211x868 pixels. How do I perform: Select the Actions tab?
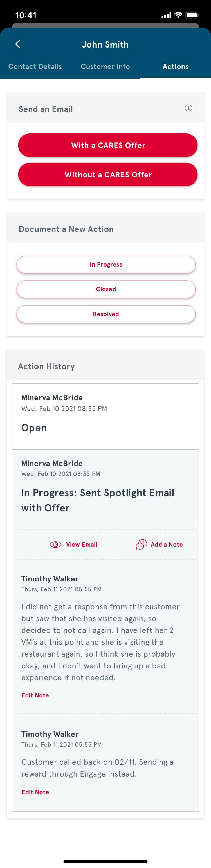coord(176,66)
